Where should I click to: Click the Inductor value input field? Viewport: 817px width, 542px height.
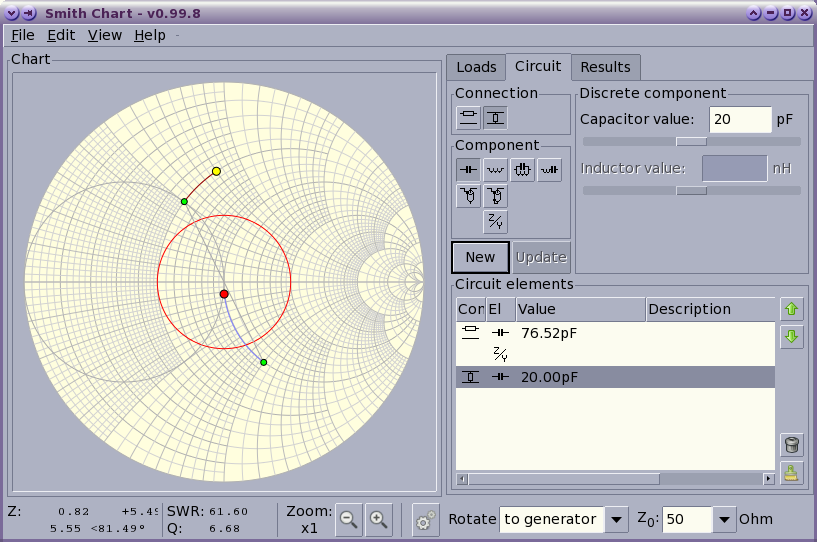click(x=735, y=168)
